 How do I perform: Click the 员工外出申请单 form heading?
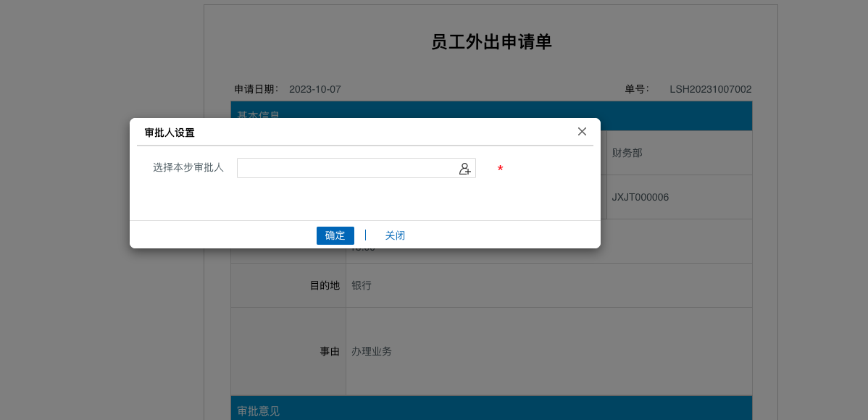pyautogui.click(x=491, y=42)
